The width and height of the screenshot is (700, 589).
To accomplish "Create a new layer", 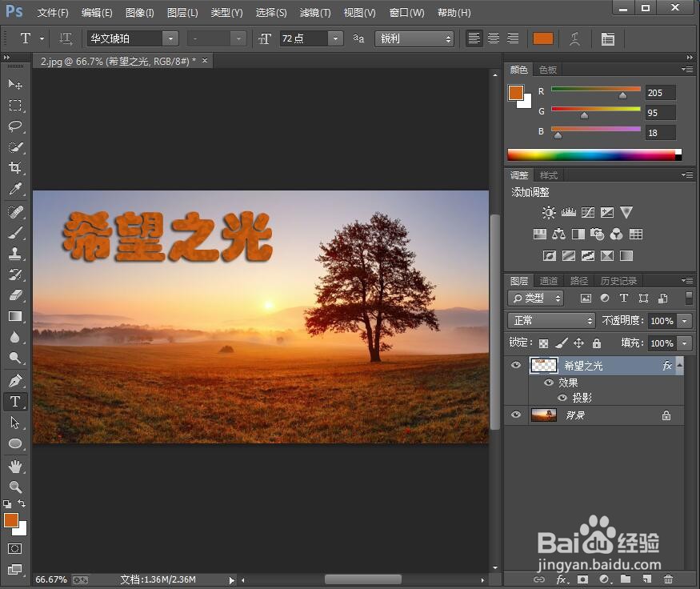I will pyautogui.click(x=646, y=579).
